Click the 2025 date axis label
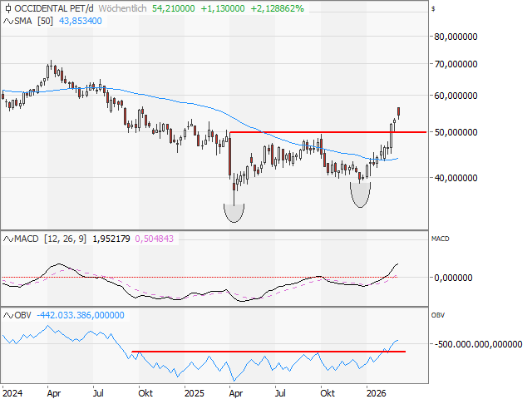 pyautogui.click(x=195, y=393)
